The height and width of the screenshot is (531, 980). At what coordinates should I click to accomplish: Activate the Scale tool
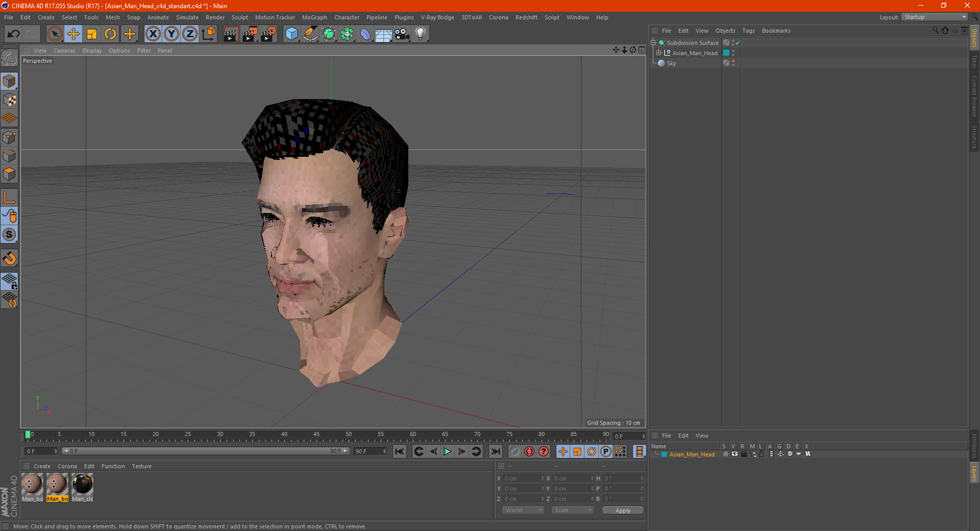pyautogui.click(x=92, y=34)
